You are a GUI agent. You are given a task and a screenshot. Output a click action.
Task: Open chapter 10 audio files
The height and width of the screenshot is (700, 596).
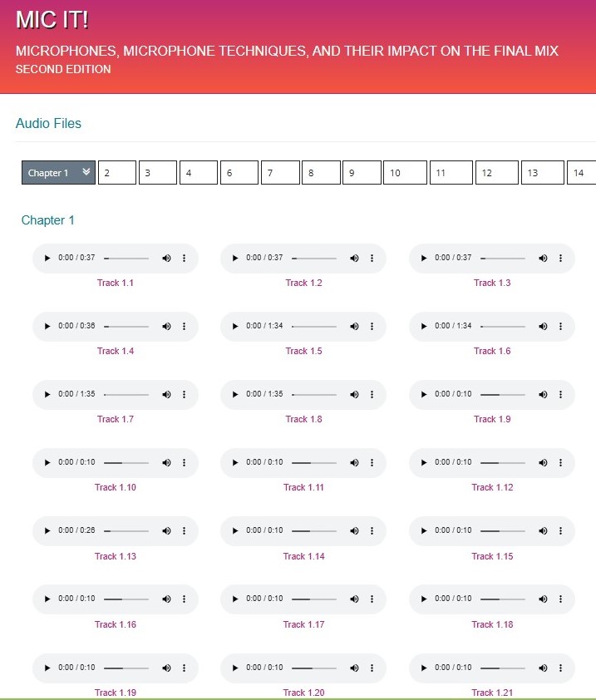[404, 173]
